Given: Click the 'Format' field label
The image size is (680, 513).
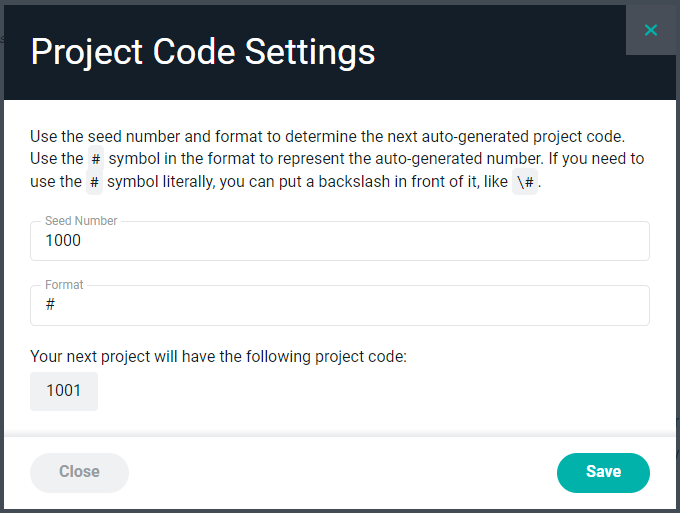Looking at the screenshot, I should (x=64, y=285).
